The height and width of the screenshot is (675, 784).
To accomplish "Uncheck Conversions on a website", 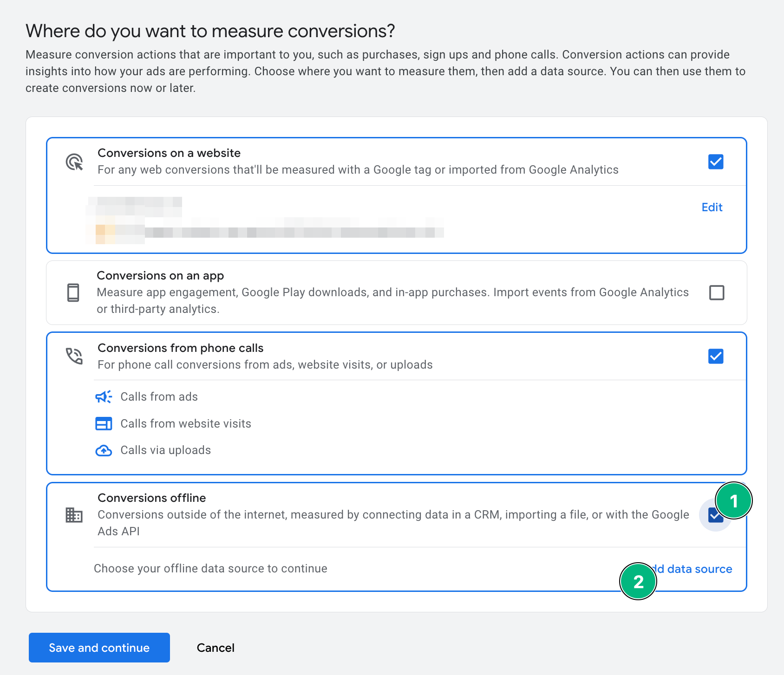I will (716, 162).
